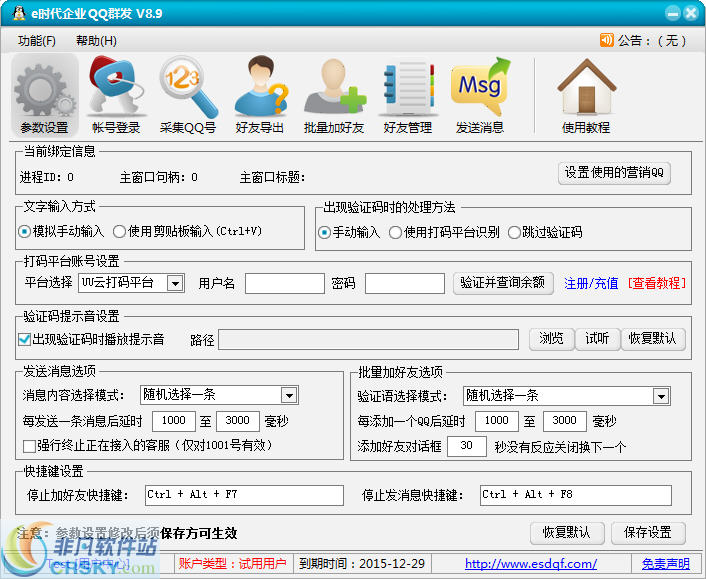
Task: Open the 使用教程 house icon
Action: tap(586, 95)
